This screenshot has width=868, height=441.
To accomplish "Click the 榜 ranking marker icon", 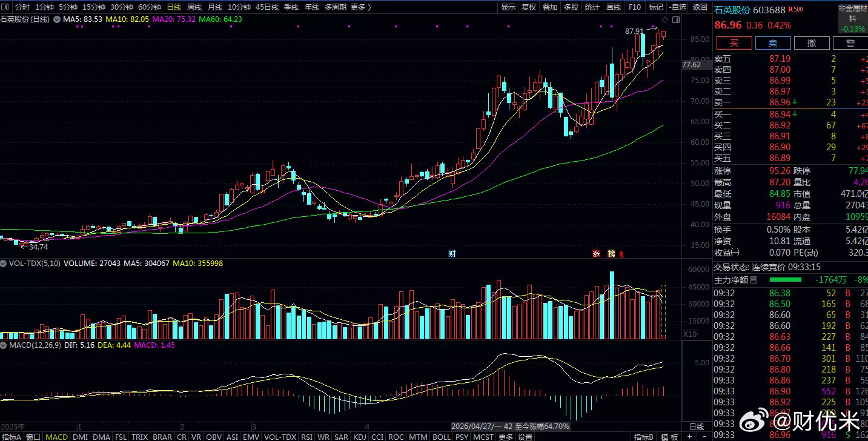I will (611, 253).
